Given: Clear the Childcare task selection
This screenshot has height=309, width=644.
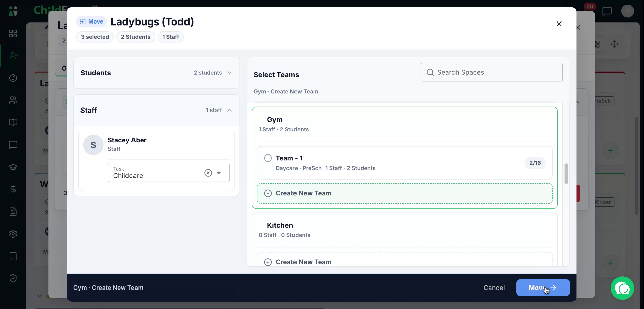Looking at the screenshot, I should pyautogui.click(x=208, y=173).
